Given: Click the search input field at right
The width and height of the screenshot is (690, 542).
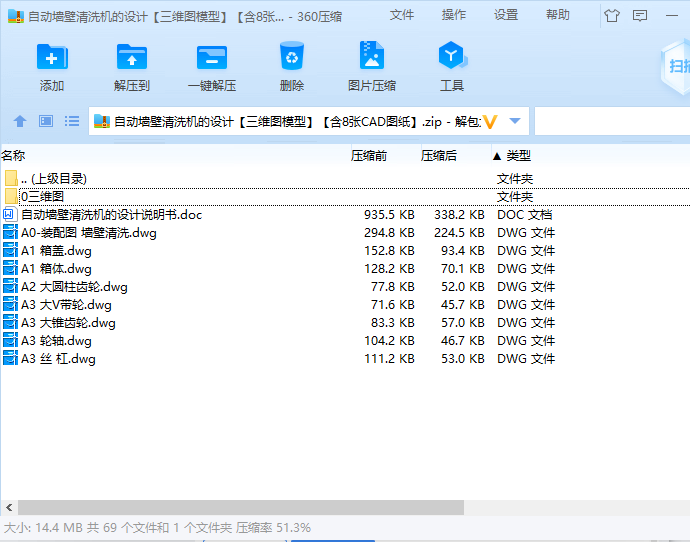Looking at the screenshot, I should (612, 121).
